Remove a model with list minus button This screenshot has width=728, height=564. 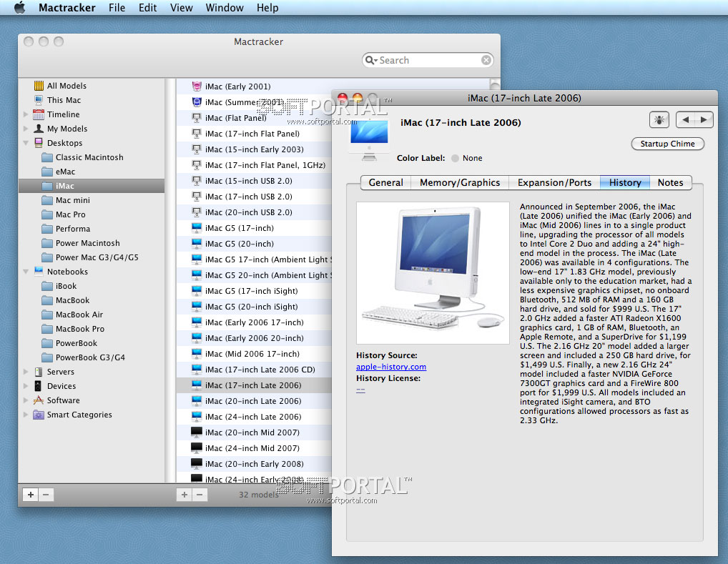(200, 495)
